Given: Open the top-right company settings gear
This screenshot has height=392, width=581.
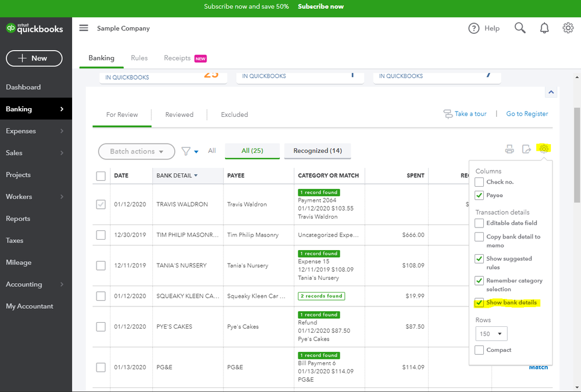Looking at the screenshot, I should click(x=568, y=28).
